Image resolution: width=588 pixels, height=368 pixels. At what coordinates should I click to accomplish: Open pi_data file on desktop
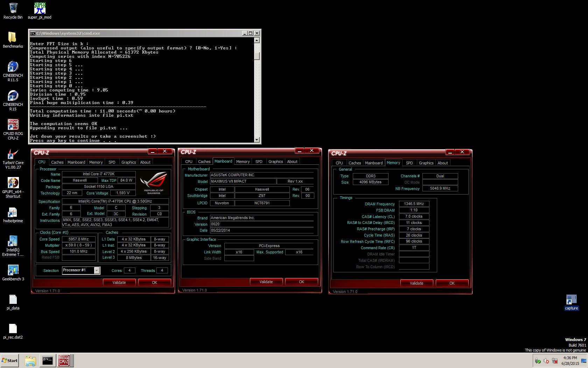(x=13, y=302)
